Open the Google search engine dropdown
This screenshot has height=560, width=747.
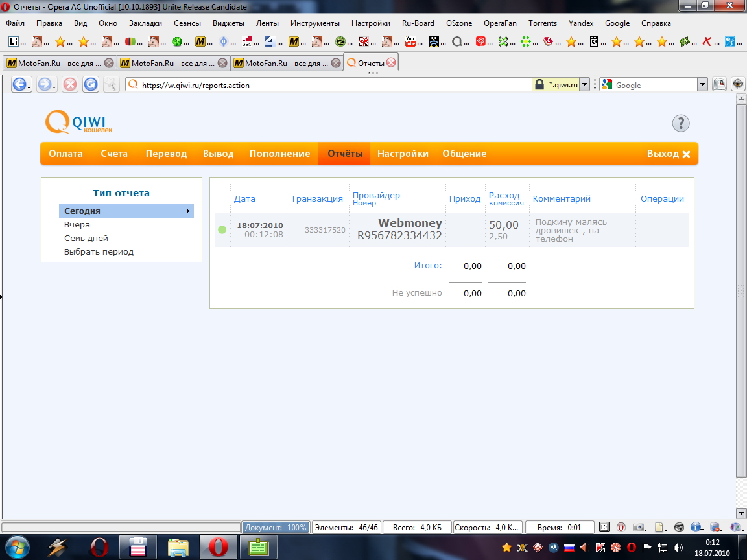coord(702,85)
